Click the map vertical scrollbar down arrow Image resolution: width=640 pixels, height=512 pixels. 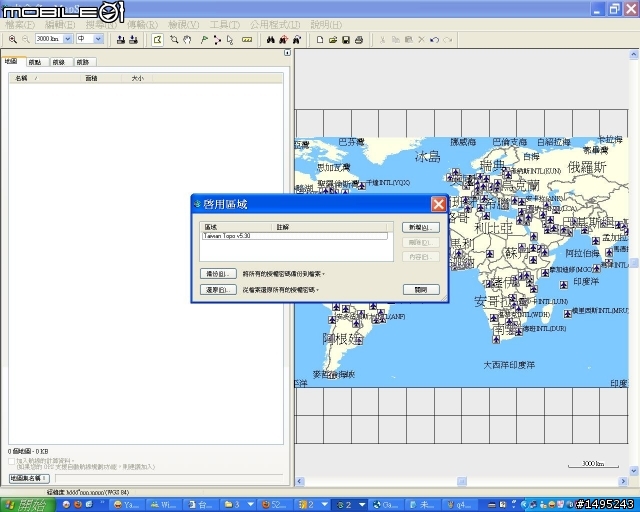634,471
